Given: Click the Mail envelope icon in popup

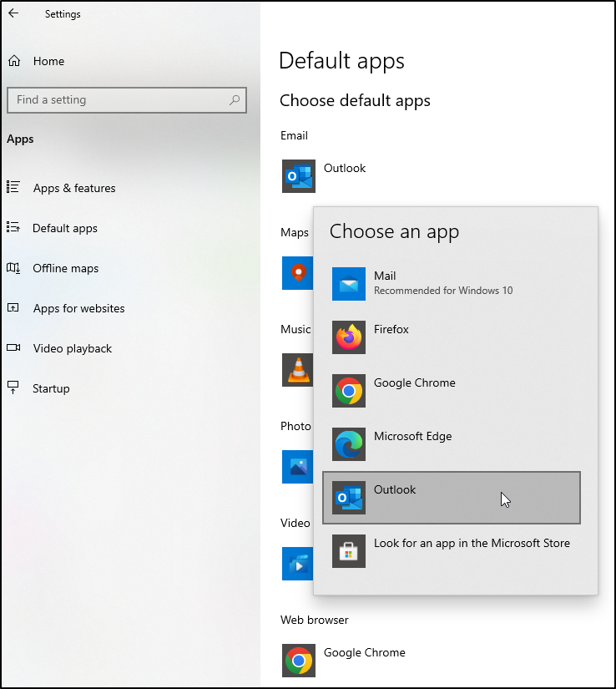Looking at the screenshot, I should point(349,284).
